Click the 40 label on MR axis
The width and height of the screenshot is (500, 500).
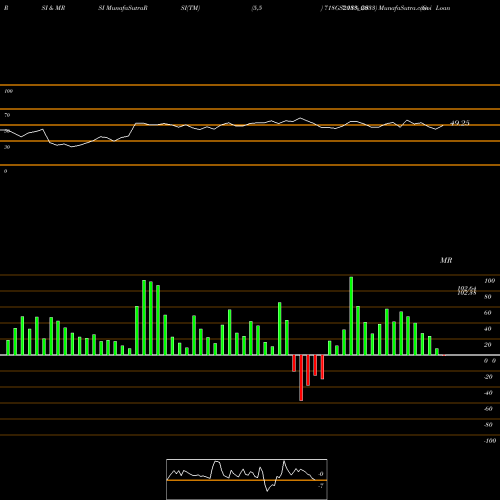click(488, 329)
